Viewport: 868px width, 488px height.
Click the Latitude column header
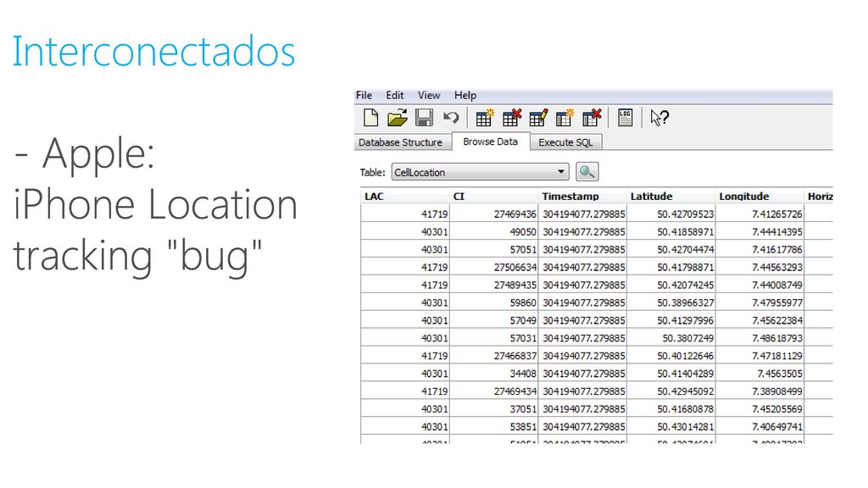click(671, 196)
